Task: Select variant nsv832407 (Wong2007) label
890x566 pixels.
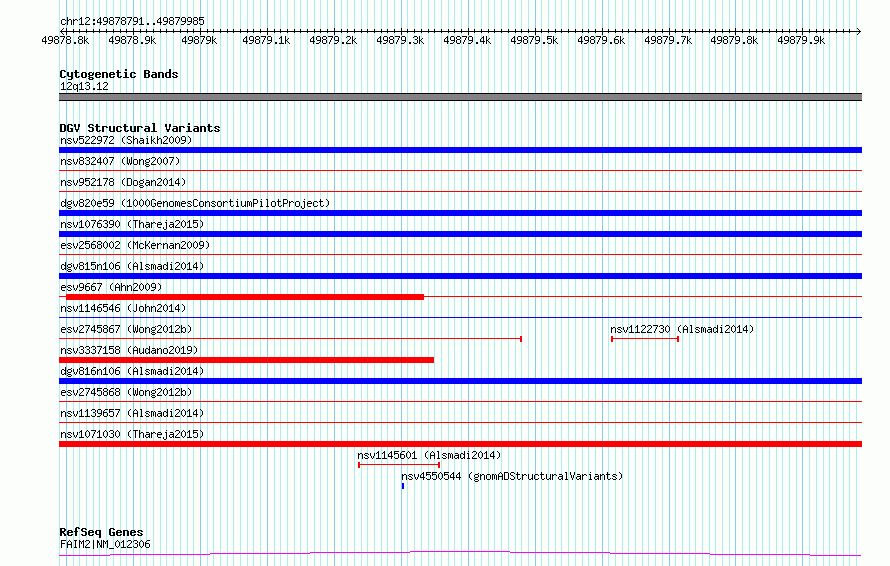Action: tap(120, 161)
